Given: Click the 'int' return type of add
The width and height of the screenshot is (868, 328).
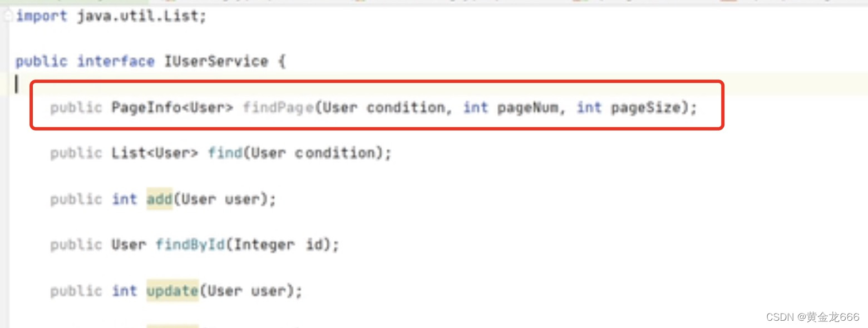Looking at the screenshot, I should 125,199.
